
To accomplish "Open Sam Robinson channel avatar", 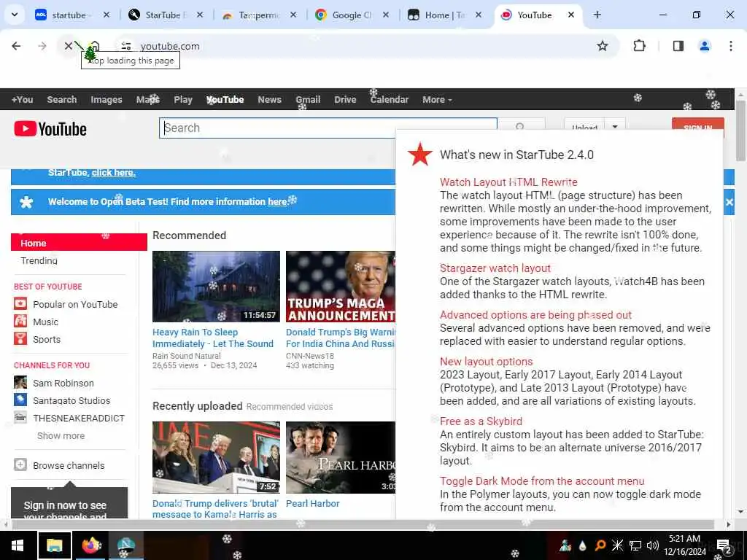I will [20, 382].
